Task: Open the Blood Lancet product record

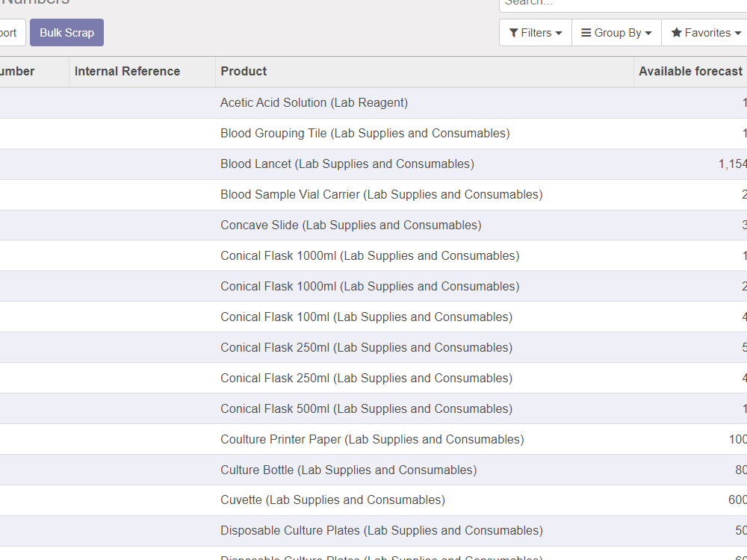Action: [x=347, y=164]
